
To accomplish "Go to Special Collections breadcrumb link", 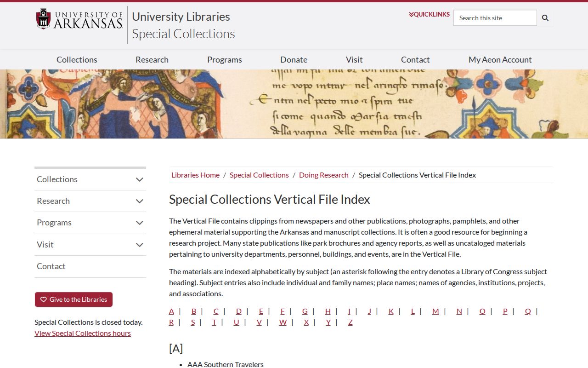I will [x=259, y=175].
